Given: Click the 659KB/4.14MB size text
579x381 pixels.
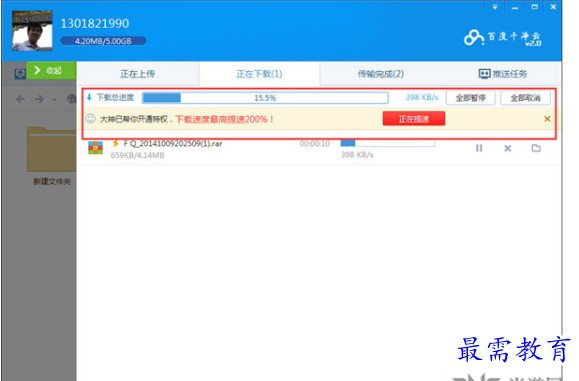Looking at the screenshot, I should click(x=137, y=155).
